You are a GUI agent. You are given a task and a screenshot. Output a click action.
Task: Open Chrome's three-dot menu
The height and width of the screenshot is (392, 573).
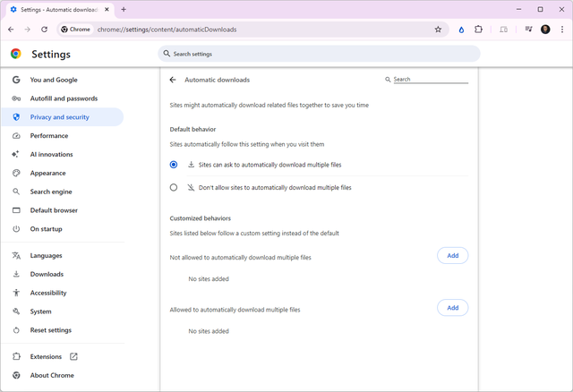click(x=561, y=29)
